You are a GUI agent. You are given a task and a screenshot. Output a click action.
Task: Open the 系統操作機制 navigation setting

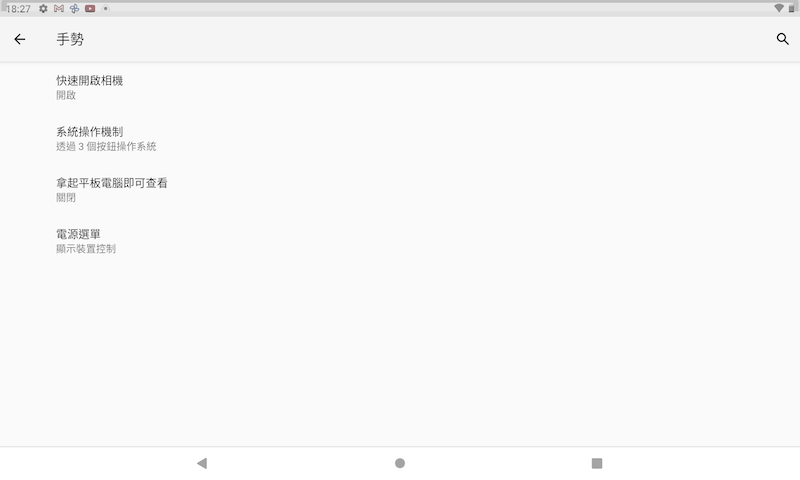(400, 139)
